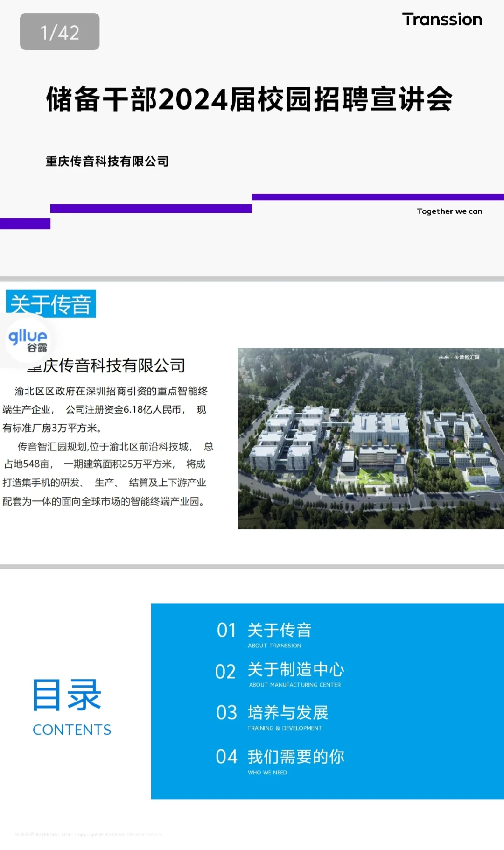The image size is (504, 850).
Task: Tap the ABOUT TRANSSION subtitle
Action: click(274, 646)
